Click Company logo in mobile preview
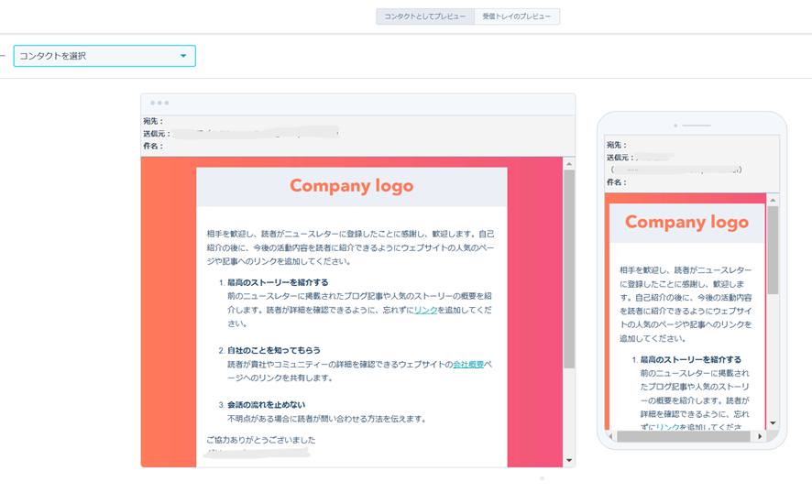This screenshot has width=812, height=504. click(686, 222)
